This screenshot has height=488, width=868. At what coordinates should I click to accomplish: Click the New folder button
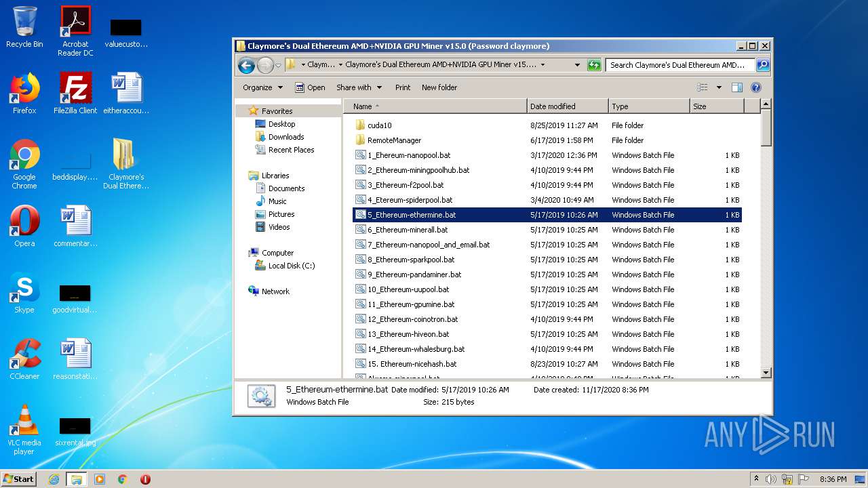[439, 87]
